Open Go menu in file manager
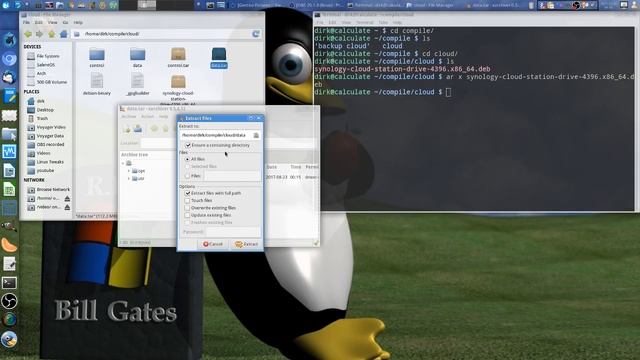640x360 pixels. [x=65, y=22]
